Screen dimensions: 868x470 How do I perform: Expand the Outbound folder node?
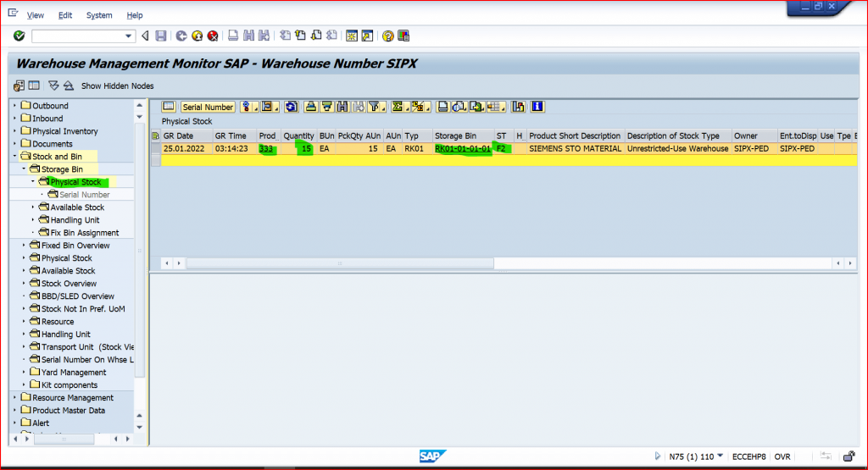15,106
